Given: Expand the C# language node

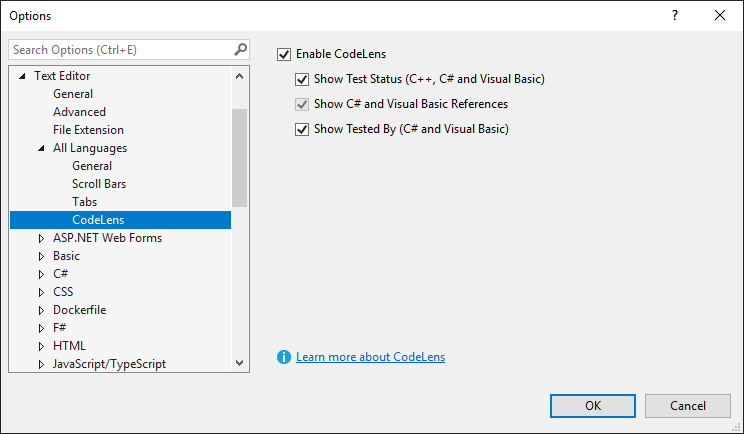Looking at the screenshot, I should click(x=41, y=274).
